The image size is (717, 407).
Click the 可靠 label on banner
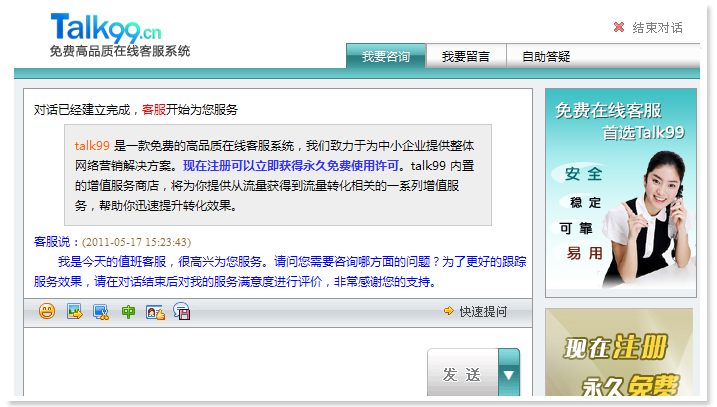point(576,228)
